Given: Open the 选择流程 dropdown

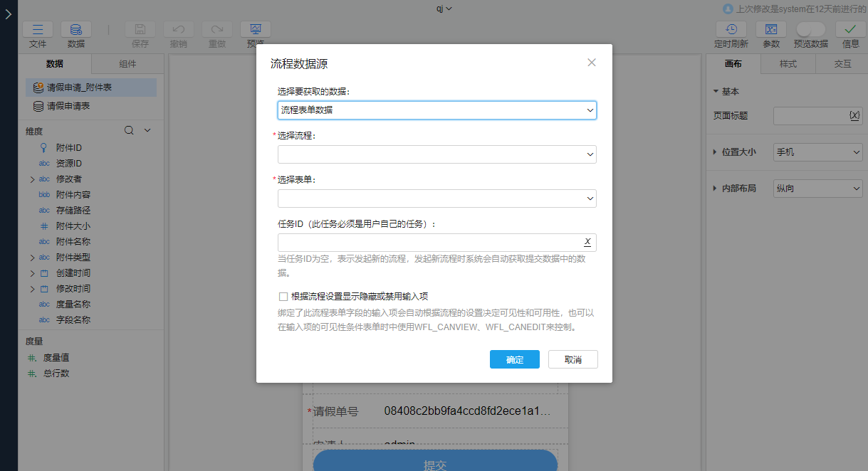Looking at the screenshot, I should pos(436,154).
